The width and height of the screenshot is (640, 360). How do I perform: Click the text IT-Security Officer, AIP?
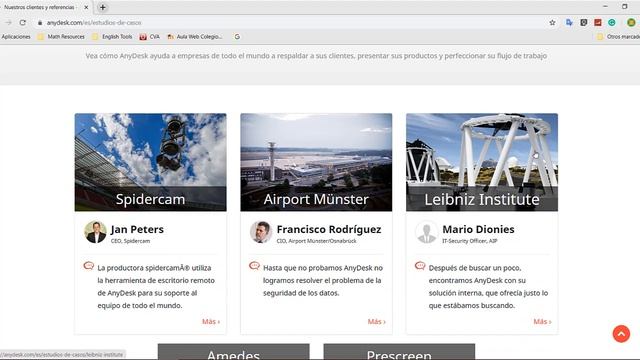coord(470,241)
